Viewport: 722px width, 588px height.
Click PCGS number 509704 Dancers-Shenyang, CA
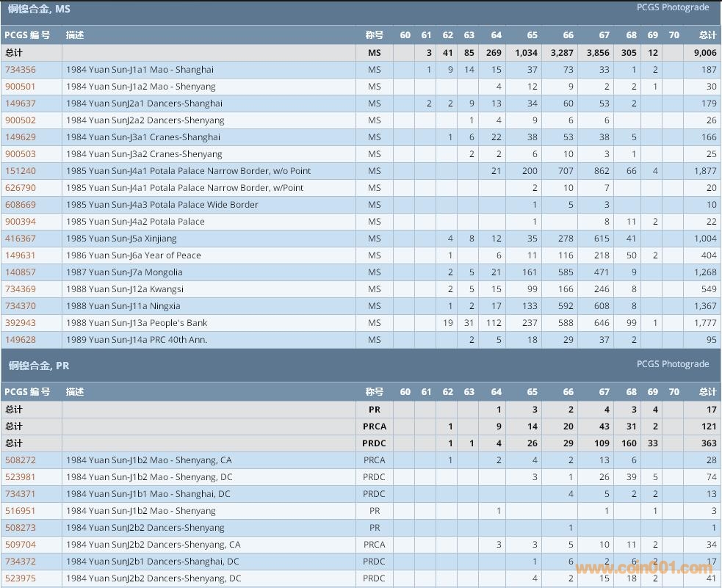tap(21, 545)
